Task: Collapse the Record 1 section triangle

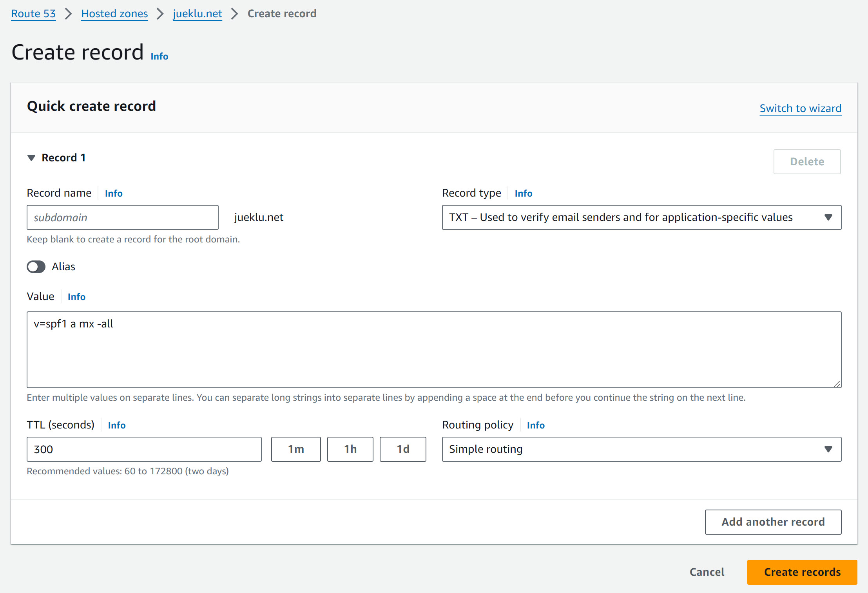Action: (x=31, y=158)
